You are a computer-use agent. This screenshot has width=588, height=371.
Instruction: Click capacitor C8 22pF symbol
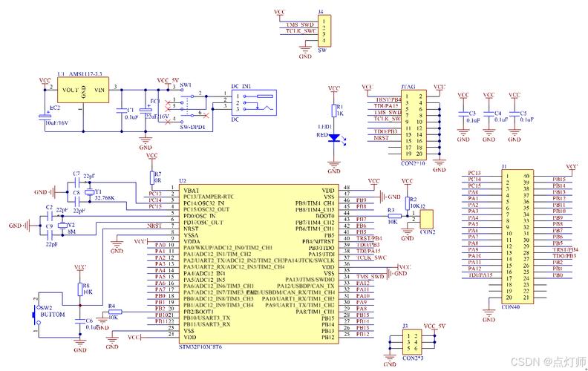pos(77,202)
